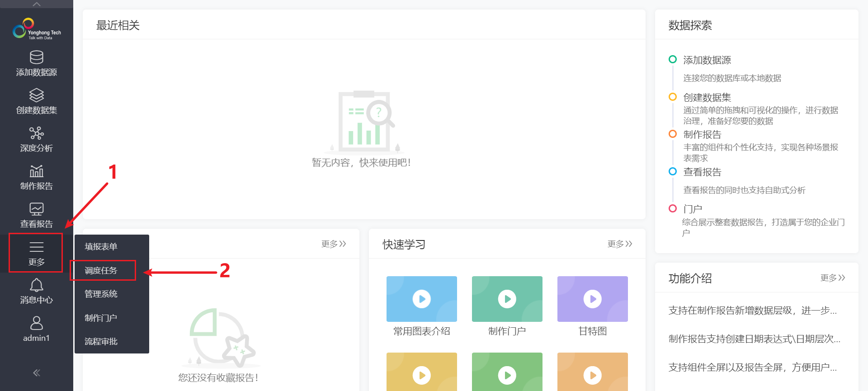
Task: Click the Yonghong Tech logo
Action: (x=37, y=28)
